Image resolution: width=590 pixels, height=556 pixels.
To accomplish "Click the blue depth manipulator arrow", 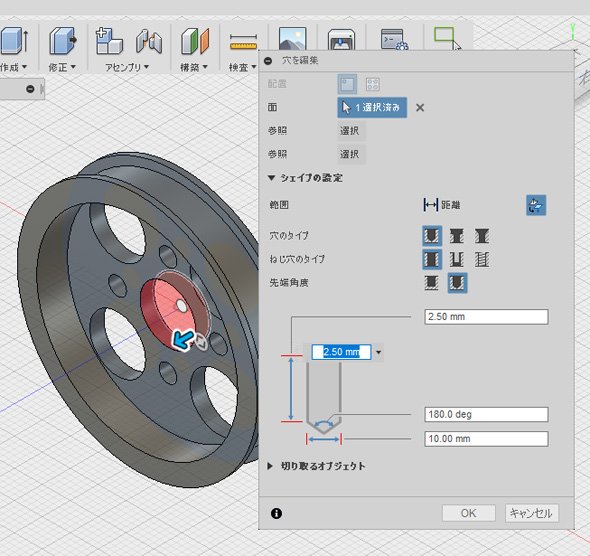I will (x=183, y=340).
